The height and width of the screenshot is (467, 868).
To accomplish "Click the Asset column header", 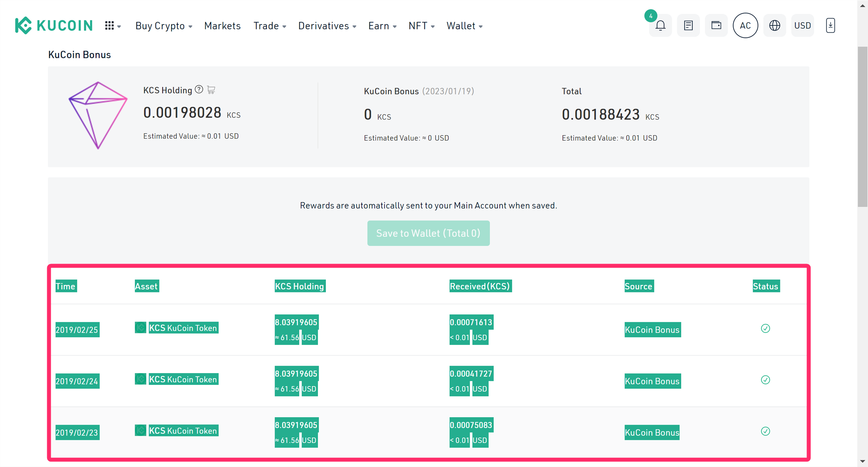I will [x=147, y=286].
